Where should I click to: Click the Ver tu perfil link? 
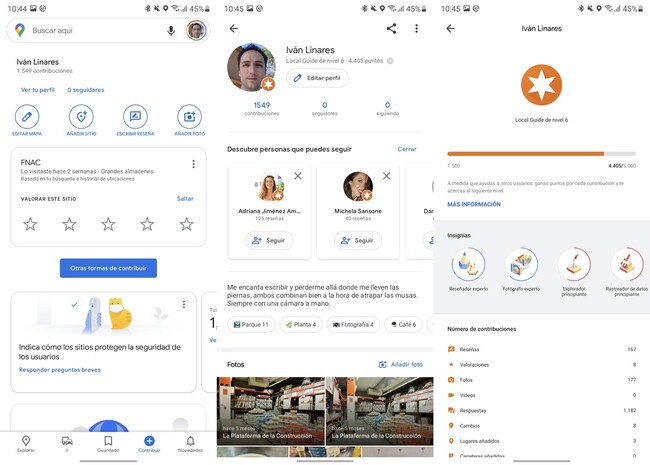pos(38,90)
